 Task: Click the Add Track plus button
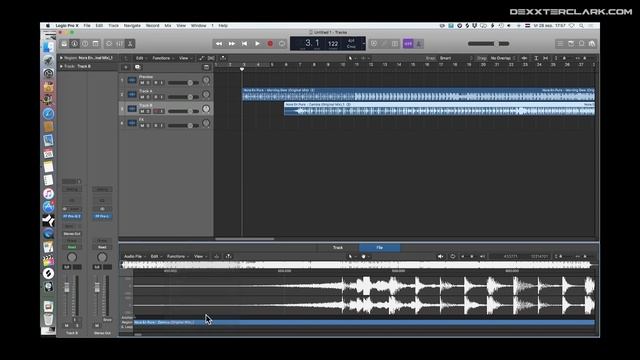126,67
